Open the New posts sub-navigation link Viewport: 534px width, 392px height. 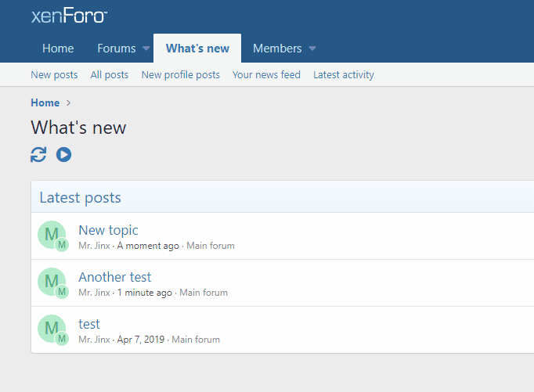54,75
